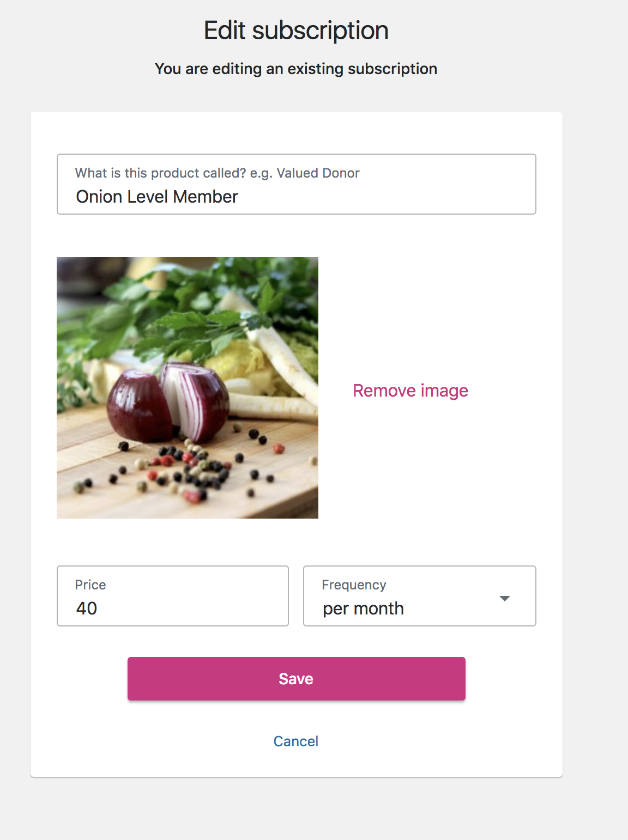The width and height of the screenshot is (628, 840).
Task: Remove the onion product image
Action: point(410,391)
